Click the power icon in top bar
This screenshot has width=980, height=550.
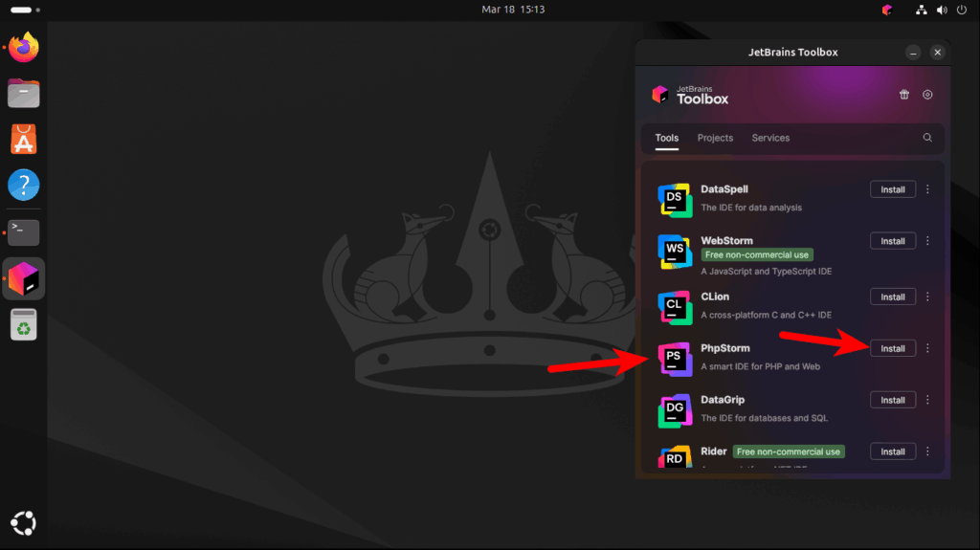[962, 10]
